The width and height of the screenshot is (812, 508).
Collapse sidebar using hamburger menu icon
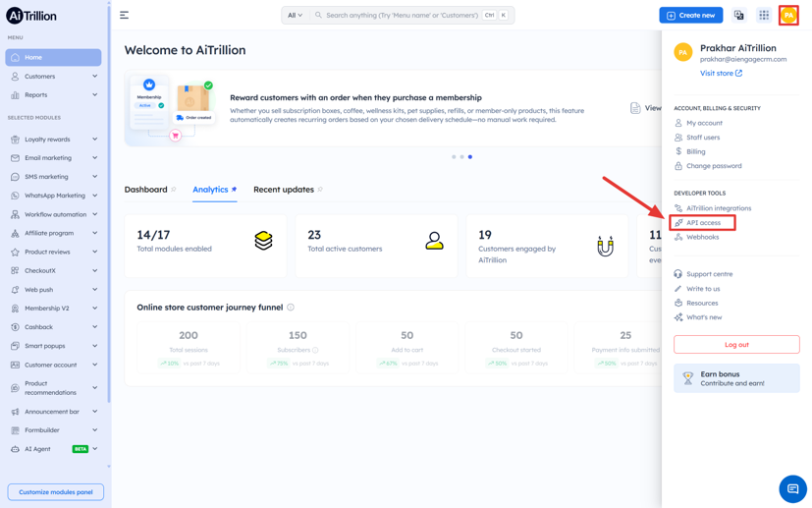click(x=125, y=15)
